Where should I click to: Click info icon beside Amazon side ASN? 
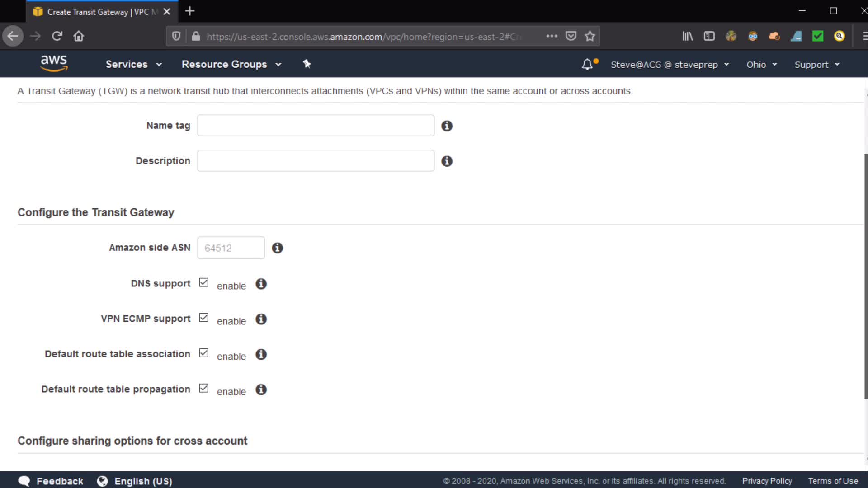(277, 248)
